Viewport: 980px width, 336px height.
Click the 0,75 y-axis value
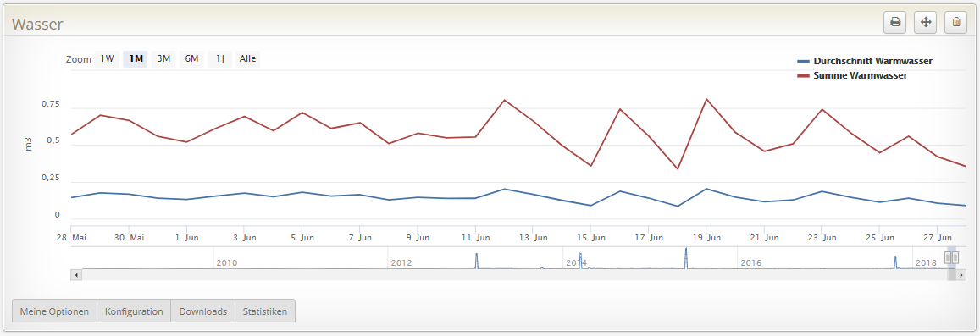pyautogui.click(x=50, y=104)
